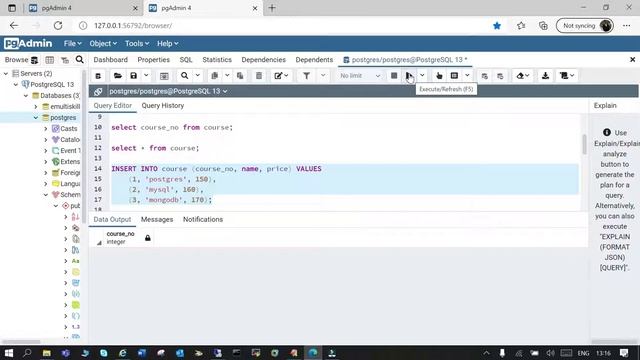
Task: Click the Find magnifier in query toolbar
Action: point(184,76)
